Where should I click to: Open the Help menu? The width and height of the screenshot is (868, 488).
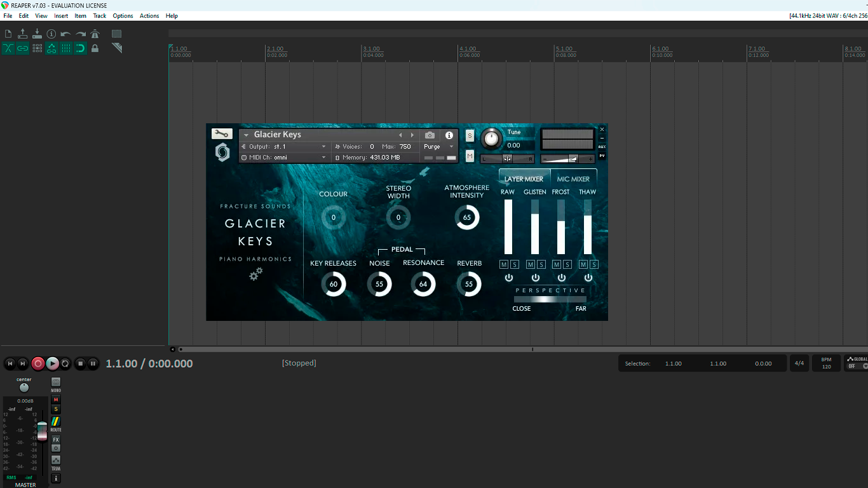(172, 16)
